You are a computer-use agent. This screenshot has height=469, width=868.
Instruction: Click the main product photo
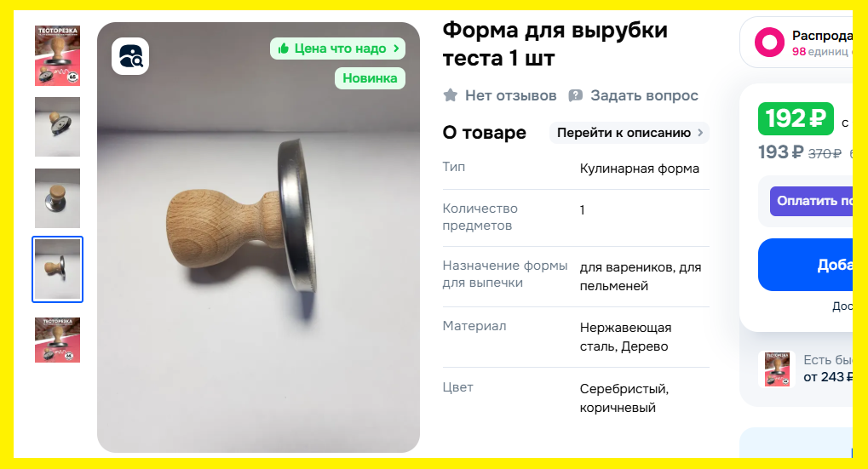(x=258, y=237)
